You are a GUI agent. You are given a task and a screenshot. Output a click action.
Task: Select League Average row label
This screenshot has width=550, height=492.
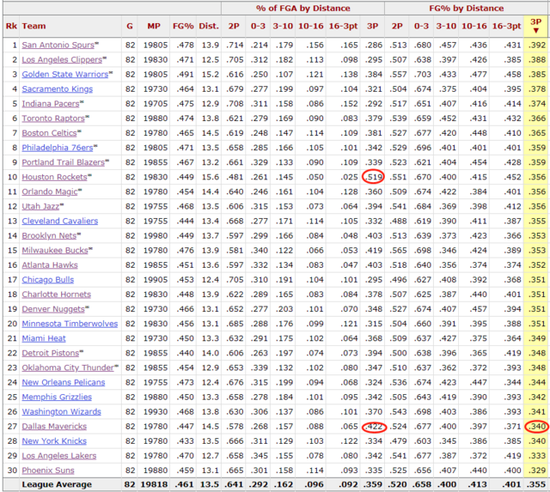[x=57, y=485]
